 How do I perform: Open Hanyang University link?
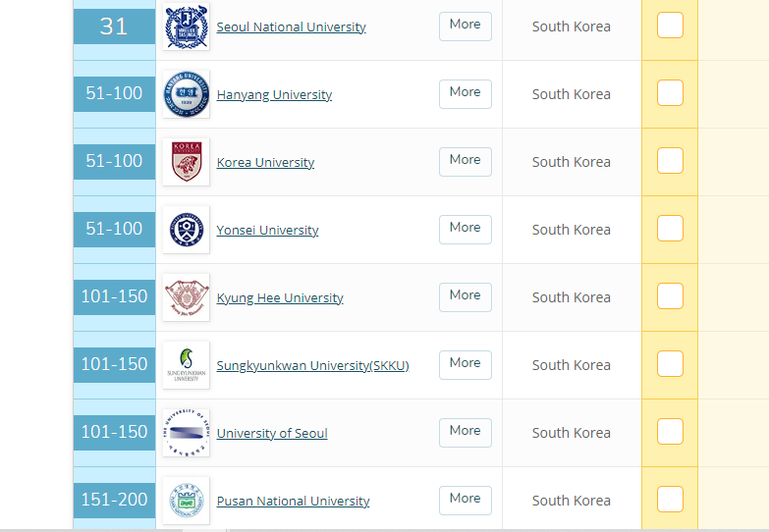[x=274, y=94]
